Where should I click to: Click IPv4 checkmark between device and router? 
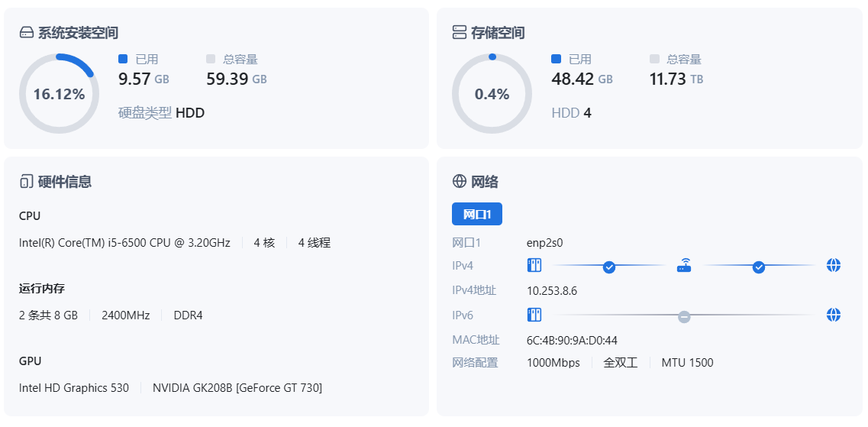(x=609, y=267)
